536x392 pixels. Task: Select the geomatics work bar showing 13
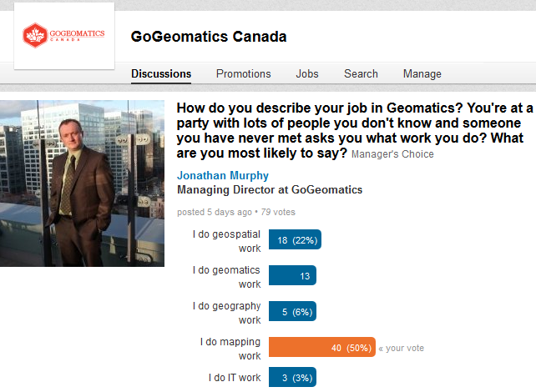tap(293, 276)
